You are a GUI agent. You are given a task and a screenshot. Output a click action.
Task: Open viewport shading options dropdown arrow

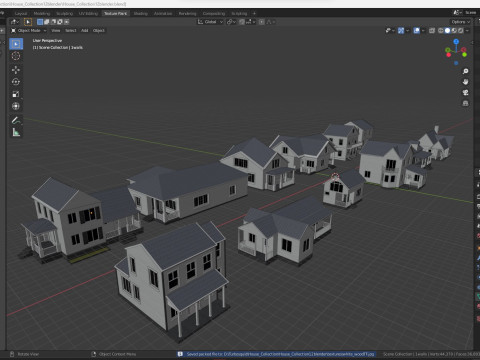pos(467,31)
